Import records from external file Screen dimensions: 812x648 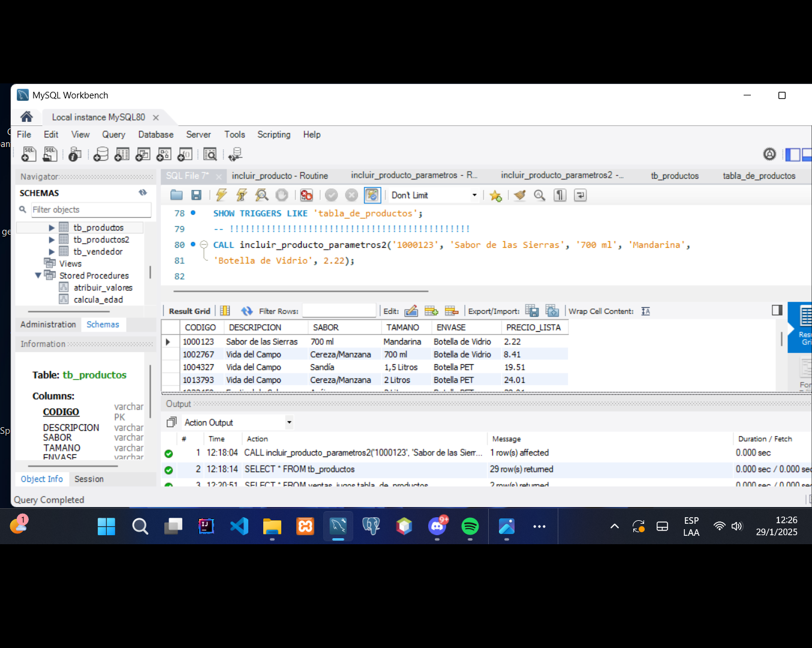[552, 311]
